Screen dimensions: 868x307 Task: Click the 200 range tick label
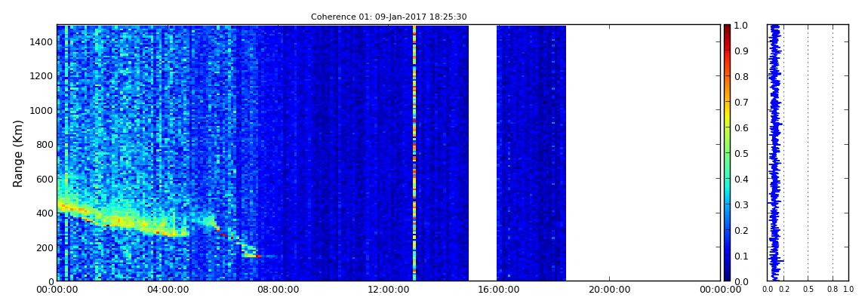pyautogui.click(x=45, y=247)
